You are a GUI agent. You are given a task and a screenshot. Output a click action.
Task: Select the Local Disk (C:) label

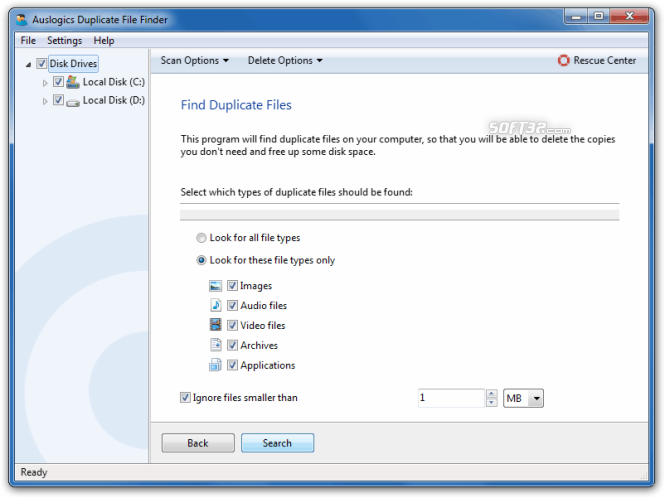tap(114, 82)
